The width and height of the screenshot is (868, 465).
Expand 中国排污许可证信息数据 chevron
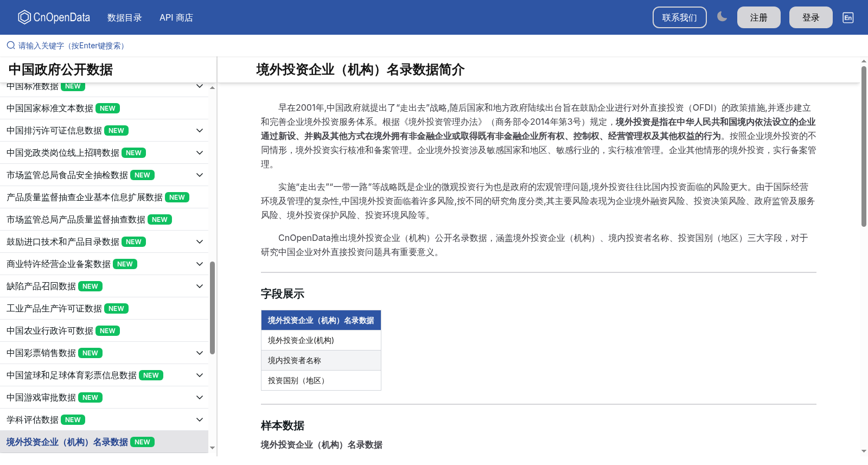pyautogui.click(x=200, y=131)
